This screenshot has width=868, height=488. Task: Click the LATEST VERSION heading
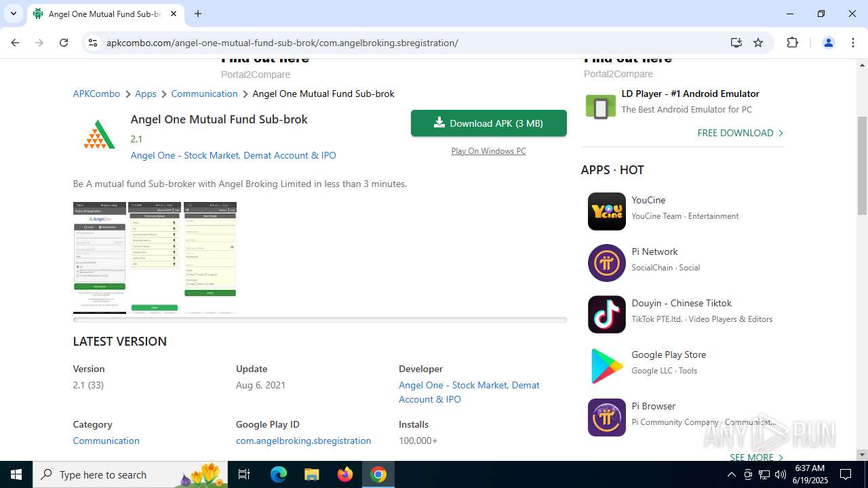(120, 342)
